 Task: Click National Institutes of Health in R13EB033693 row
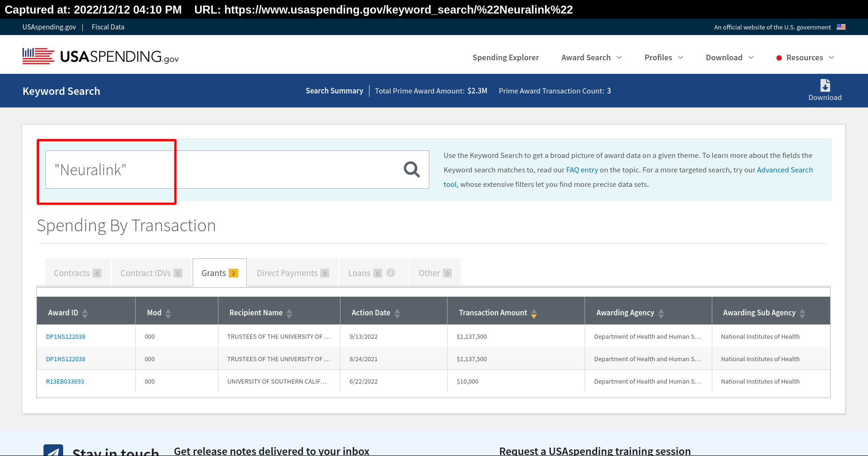pyautogui.click(x=760, y=381)
